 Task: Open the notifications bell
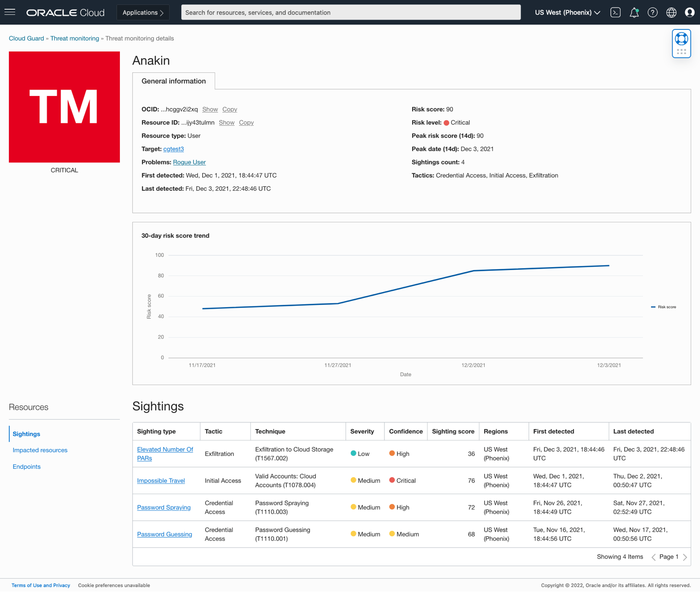coord(634,13)
